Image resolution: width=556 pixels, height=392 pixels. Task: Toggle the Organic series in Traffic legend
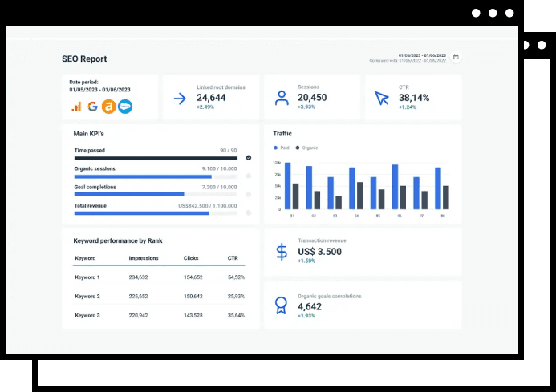[x=305, y=148]
